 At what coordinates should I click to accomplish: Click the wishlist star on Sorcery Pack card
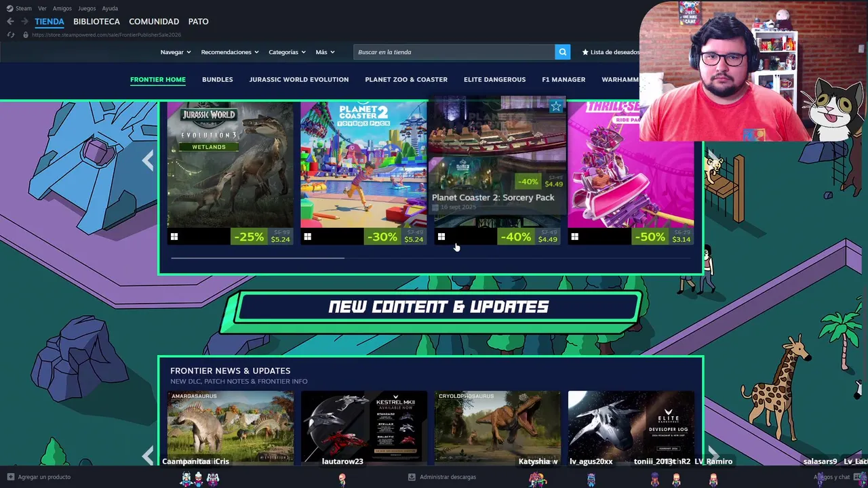point(556,106)
